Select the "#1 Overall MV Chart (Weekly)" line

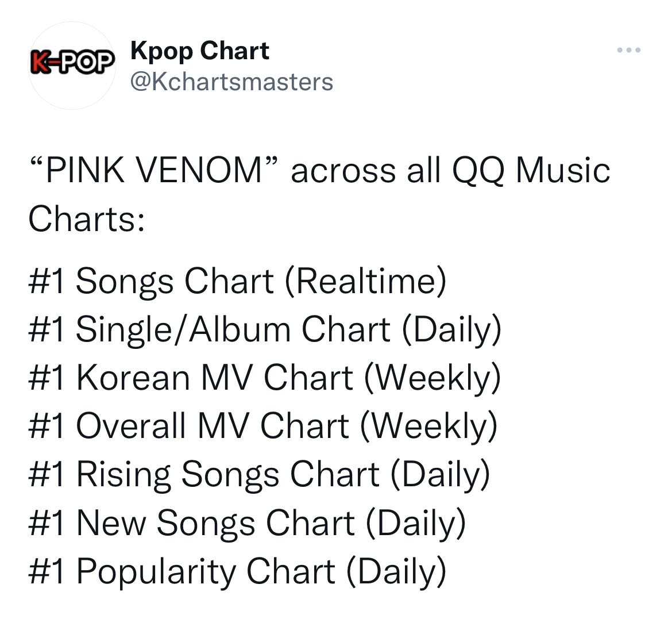(263, 426)
